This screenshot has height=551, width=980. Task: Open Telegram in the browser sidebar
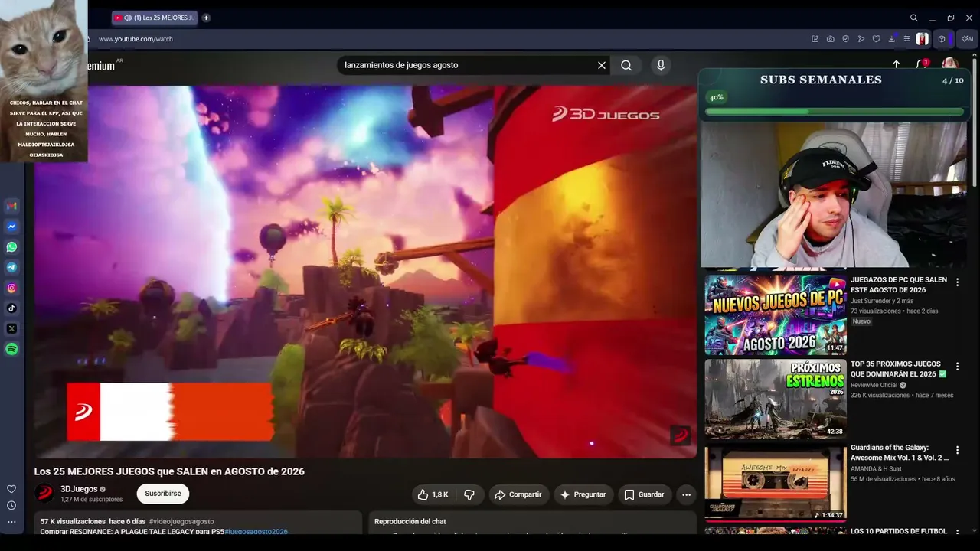11,268
